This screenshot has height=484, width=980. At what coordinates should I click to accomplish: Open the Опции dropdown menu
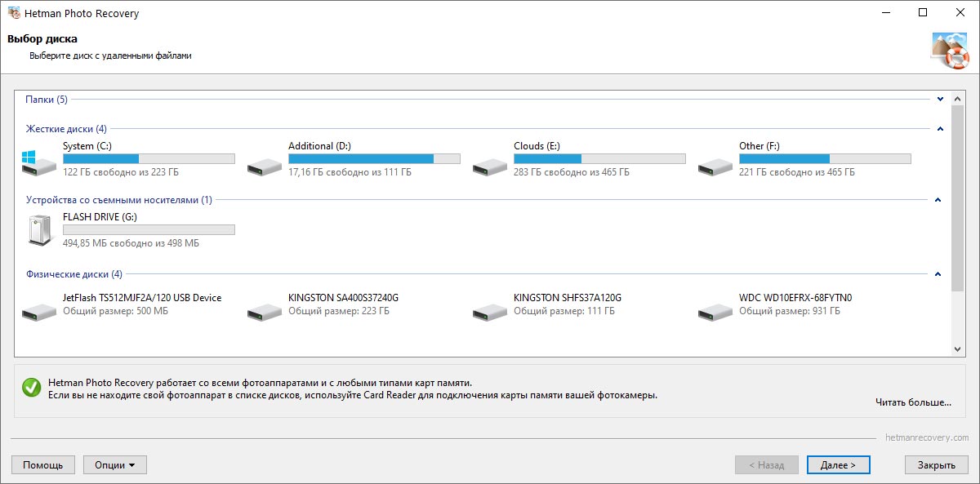115,465
